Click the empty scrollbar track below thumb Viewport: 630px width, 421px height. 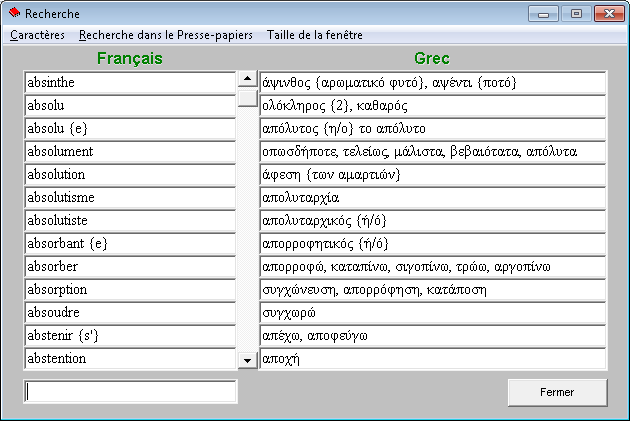248,229
